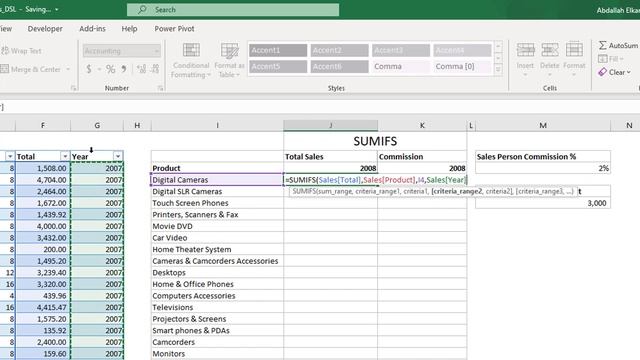Apply percent style format

click(x=111, y=69)
